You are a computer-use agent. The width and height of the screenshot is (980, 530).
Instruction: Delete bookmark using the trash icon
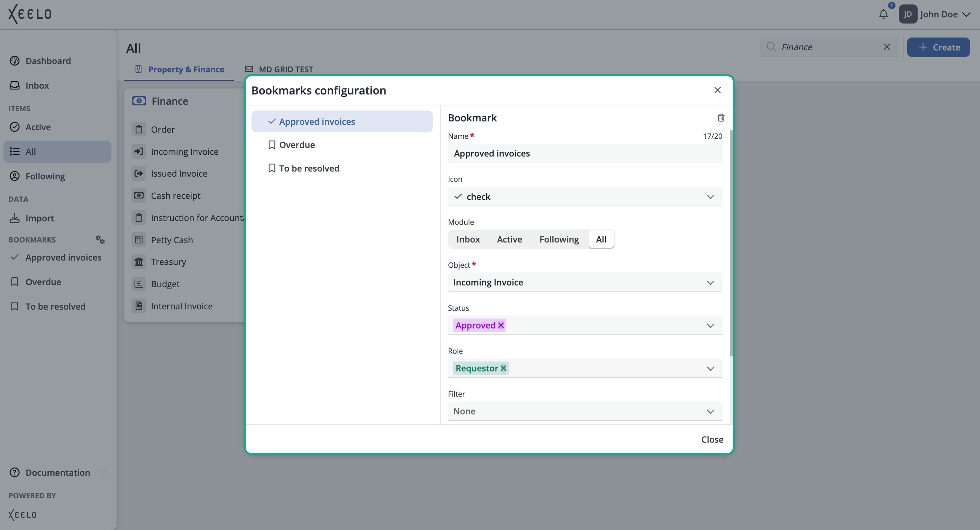point(721,118)
